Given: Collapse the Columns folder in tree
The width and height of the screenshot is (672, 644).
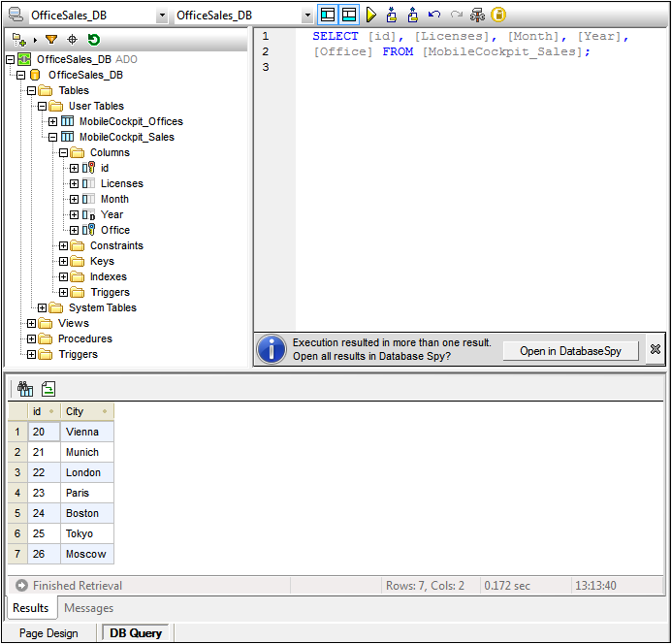Looking at the screenshot, I should coord(63,152).
